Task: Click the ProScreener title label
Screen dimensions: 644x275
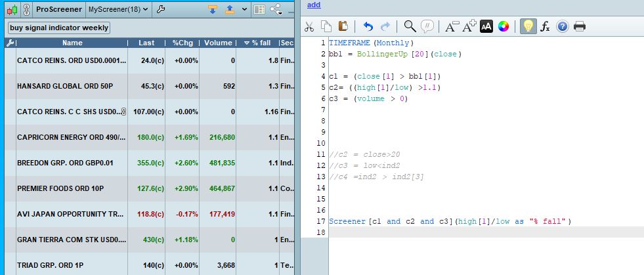Action: click(x=59, y=9)
